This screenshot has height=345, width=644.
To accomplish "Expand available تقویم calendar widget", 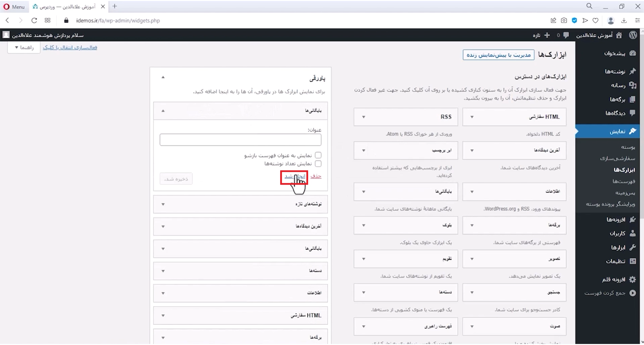I will point(364,259).
